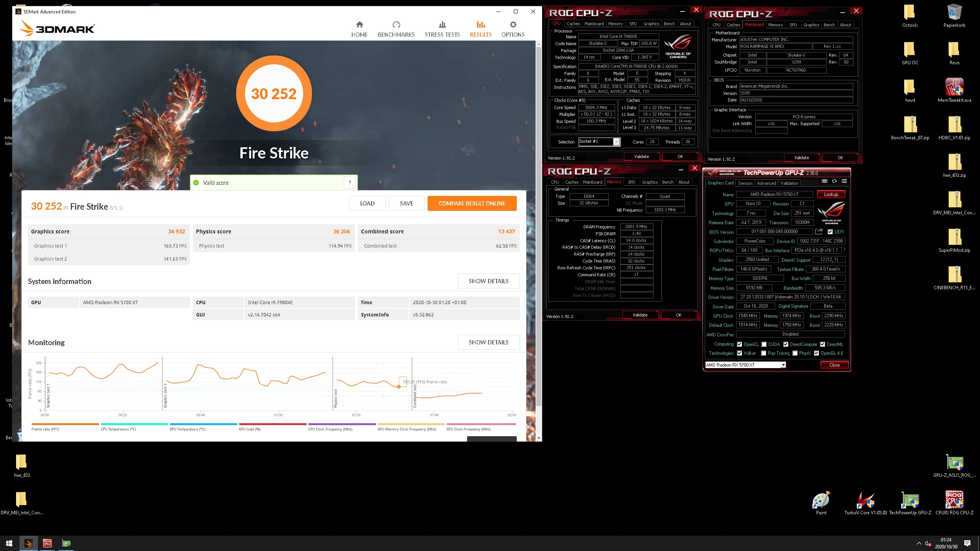Show details for Monitoring
The height and width of the screenshot is (551, 980).
click(x=488, y=342)
